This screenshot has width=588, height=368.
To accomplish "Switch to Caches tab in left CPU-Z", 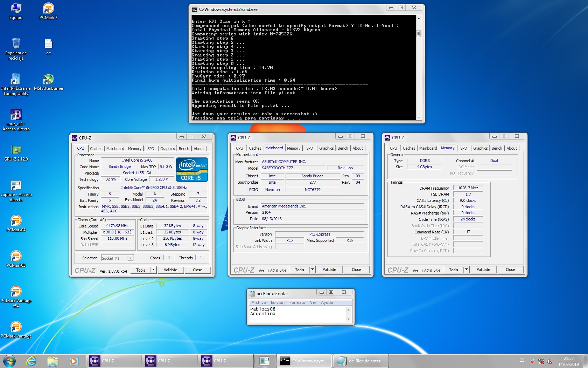I will (96, 149).
